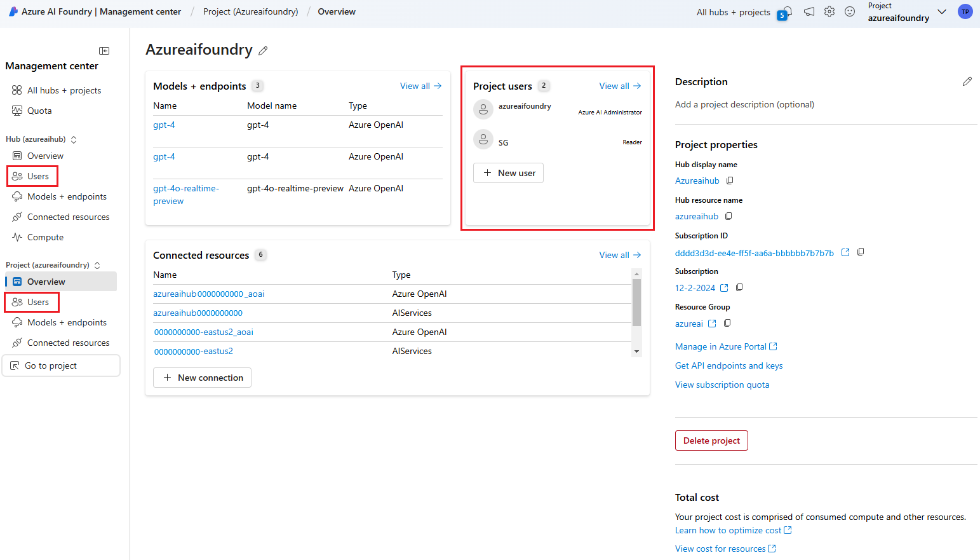Click the Reader role for SG
980x560 pixels.
click(632, 142)
